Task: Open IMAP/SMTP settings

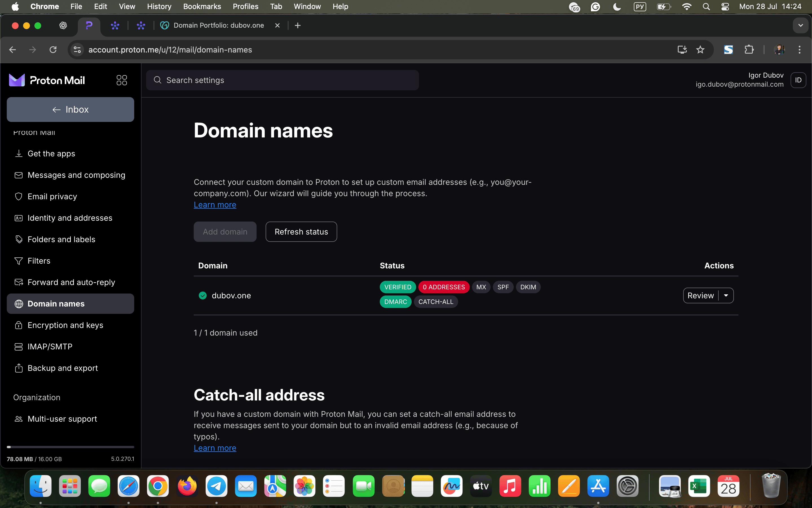Action: pos(70,347)
